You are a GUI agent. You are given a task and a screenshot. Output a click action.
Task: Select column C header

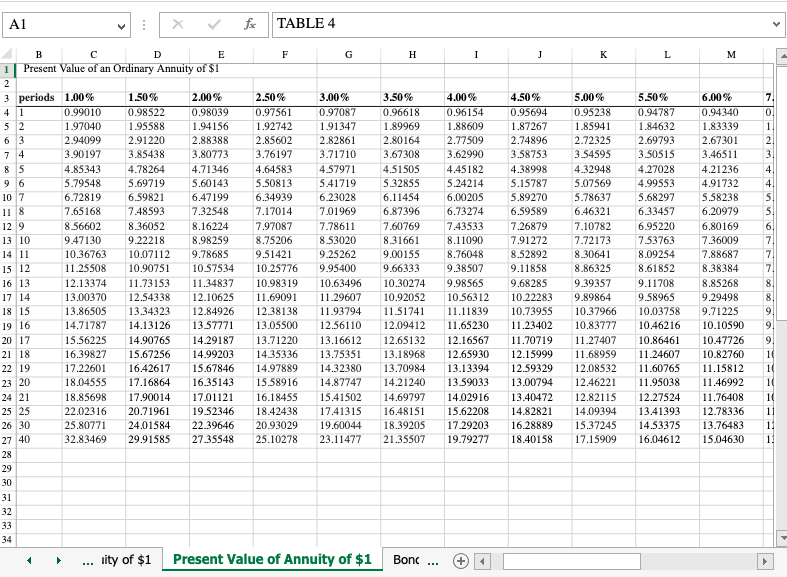tap(93, 55)
